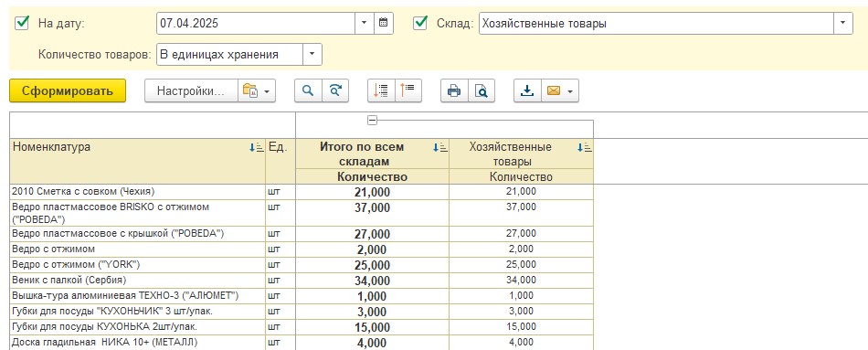Click 3,000 in Хозяйственные товары column

click(x=521, y=312)
